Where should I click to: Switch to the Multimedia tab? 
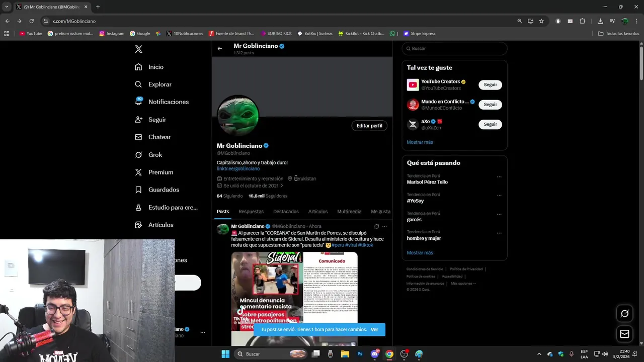coord(349,212)
